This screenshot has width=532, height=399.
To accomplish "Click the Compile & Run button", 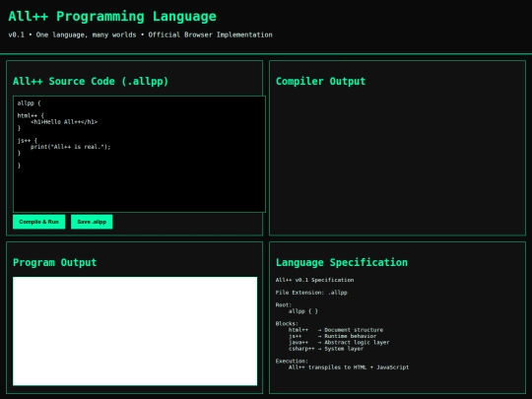I will (x=39, y=222).
